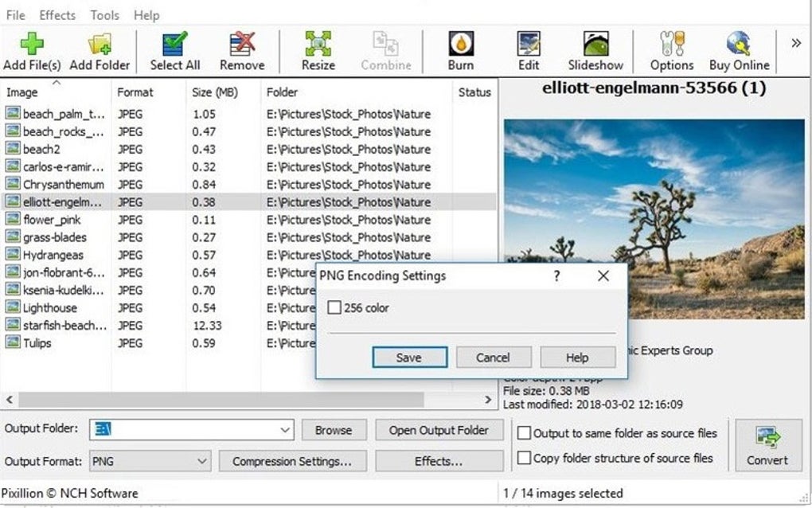Select the ksenia-kudelki... file row
This screenshot has height=508, width=812.
pyautogui.click(x=158, y=290)
